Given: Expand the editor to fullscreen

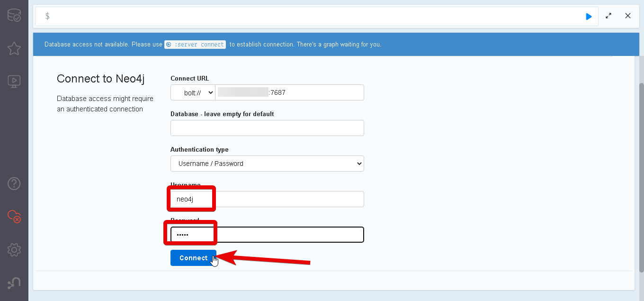Looking at the screenshot, I should 608,16.
